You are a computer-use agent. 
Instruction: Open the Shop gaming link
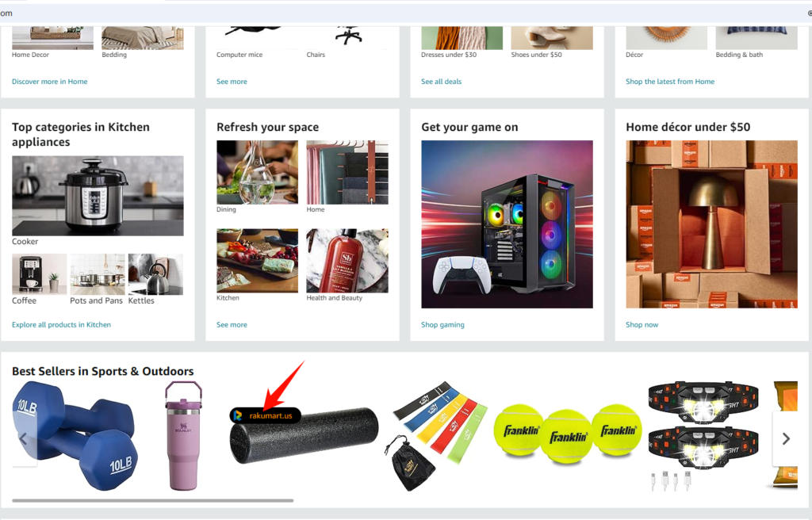pos(442,325)
